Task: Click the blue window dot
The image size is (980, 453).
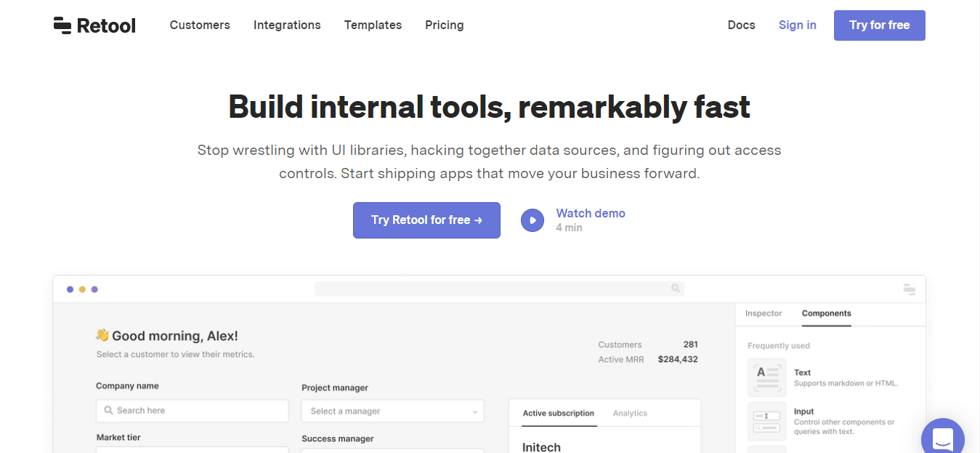Action: (x=70, y=289)
